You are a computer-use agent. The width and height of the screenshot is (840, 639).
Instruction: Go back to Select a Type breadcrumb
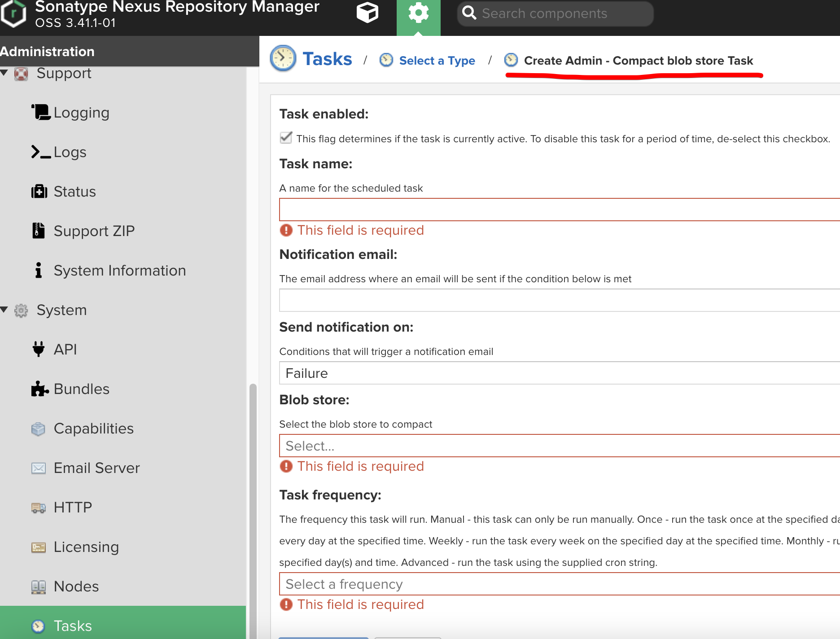[x=437, y=61]
